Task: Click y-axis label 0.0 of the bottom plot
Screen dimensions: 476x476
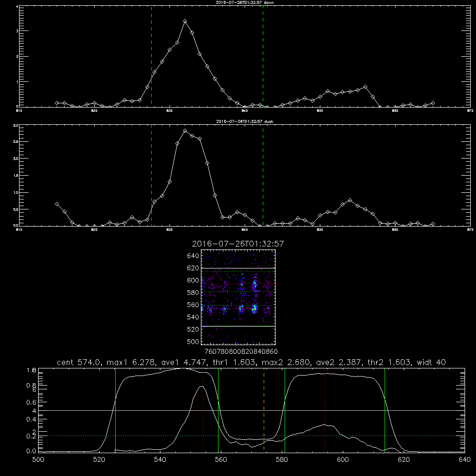Action: click(31, 451)
